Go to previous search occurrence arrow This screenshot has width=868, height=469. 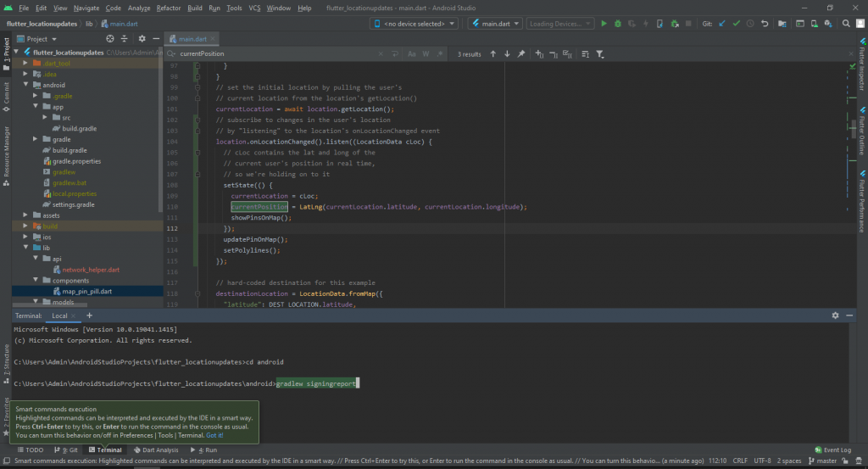coord(492,53)
